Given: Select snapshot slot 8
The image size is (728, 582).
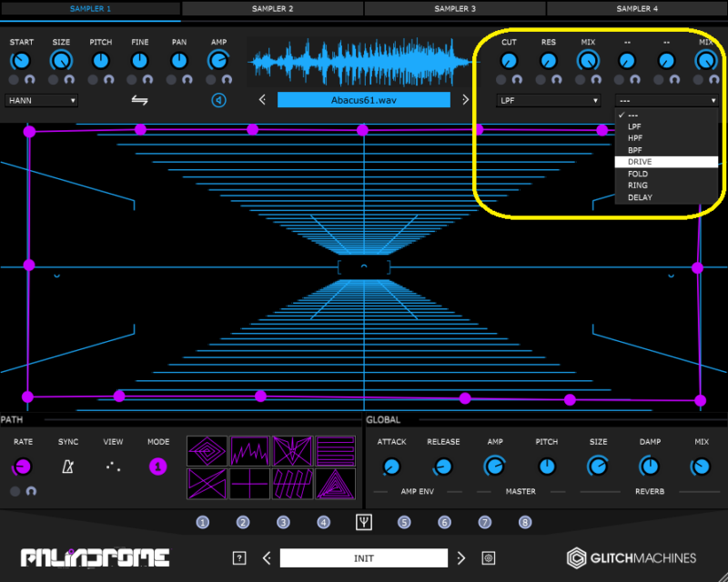Looking at the screenshot, I should pyautogui.click(x=525, y=522).
